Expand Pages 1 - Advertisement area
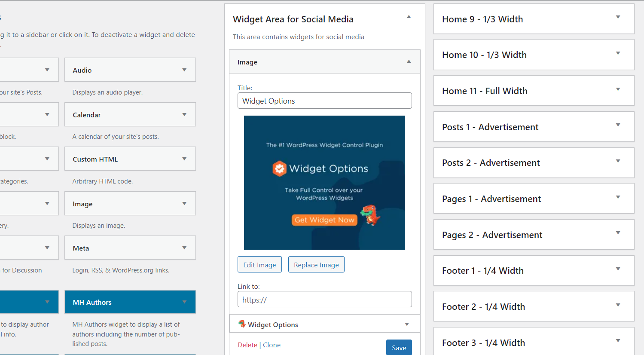Screen dimensions: 644x355 pyautogui.click(x=618, y=197)
